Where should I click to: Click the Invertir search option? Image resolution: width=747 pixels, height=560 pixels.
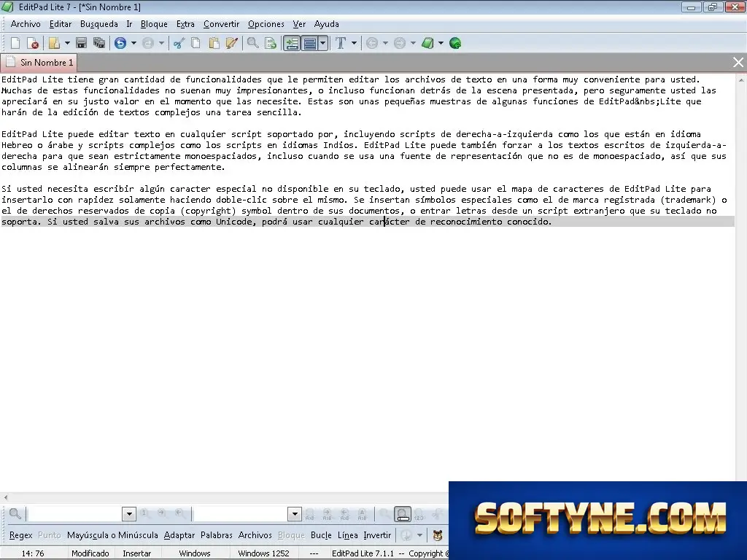point(377,535)
